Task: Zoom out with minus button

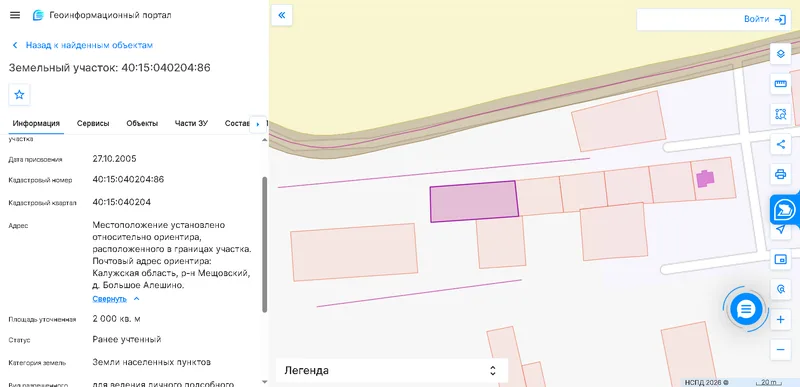Action: coord(780,350)
